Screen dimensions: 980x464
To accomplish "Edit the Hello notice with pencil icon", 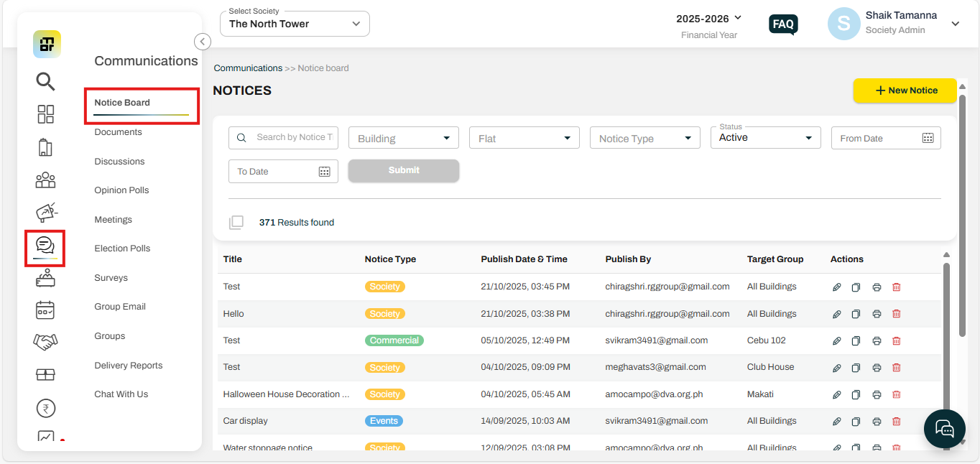I will (836, 314).
